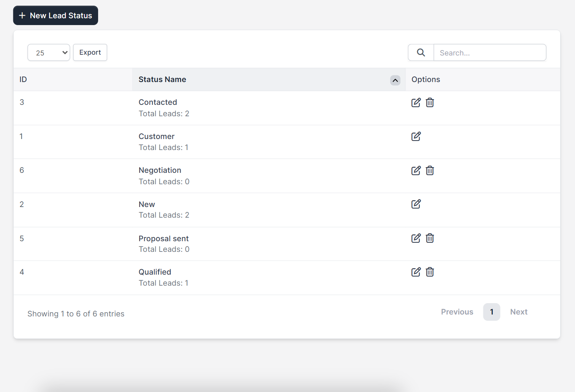Click the Showing 1 to 6 entries text
Screen dimensions: 575x392
(76, 314)
